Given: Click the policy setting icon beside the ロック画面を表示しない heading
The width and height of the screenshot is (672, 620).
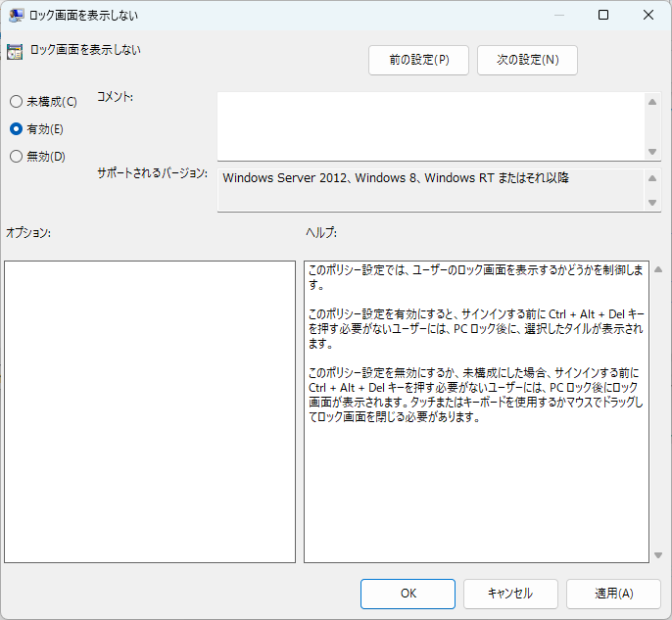Looking at the screenshot, I should pyautogui.click(x=15, y=52).
